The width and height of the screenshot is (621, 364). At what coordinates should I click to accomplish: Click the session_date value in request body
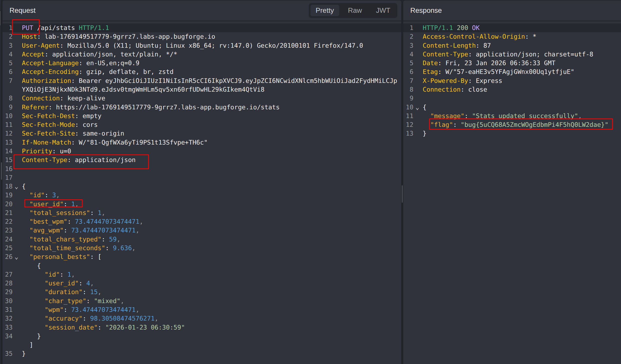click(145, 327)
